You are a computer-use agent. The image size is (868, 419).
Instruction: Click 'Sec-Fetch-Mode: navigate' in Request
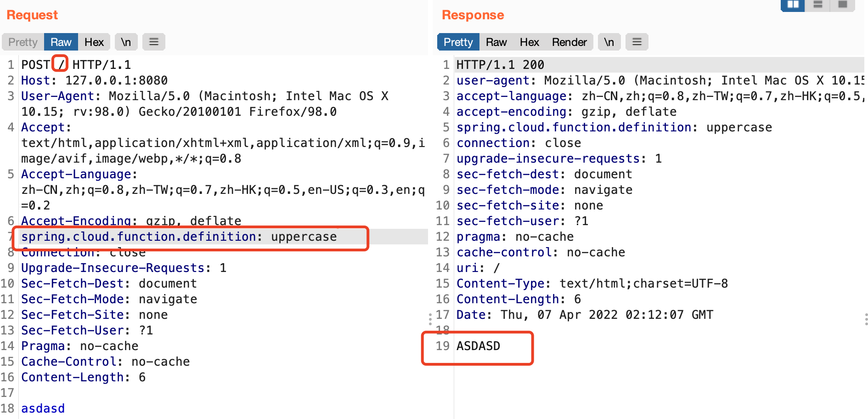(109, 299)
